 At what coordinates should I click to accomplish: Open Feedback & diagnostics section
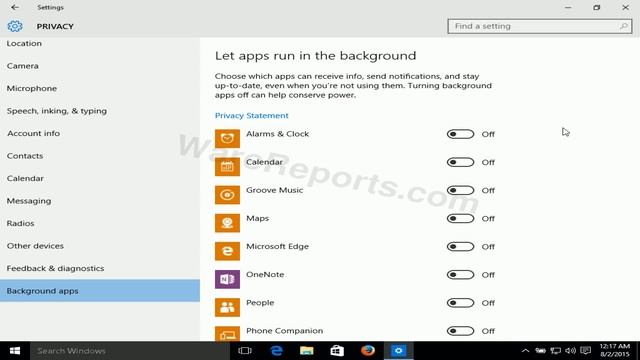pyautogui.click(x=100, y=268)
